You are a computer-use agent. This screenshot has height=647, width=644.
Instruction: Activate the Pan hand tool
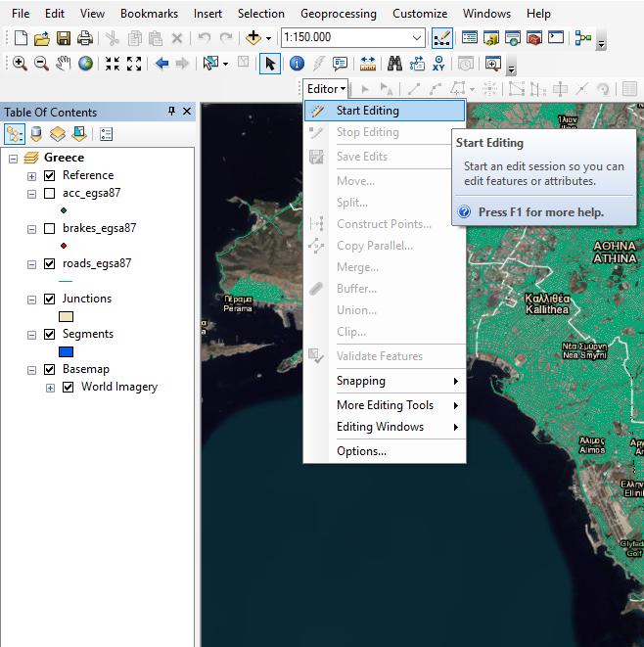point(63,63)
